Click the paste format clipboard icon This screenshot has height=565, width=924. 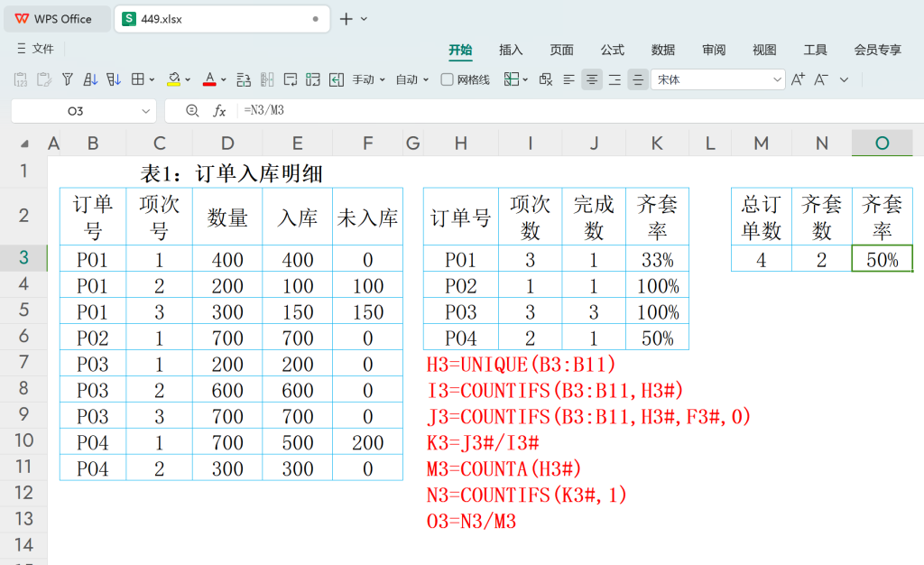tap(44, 79)
